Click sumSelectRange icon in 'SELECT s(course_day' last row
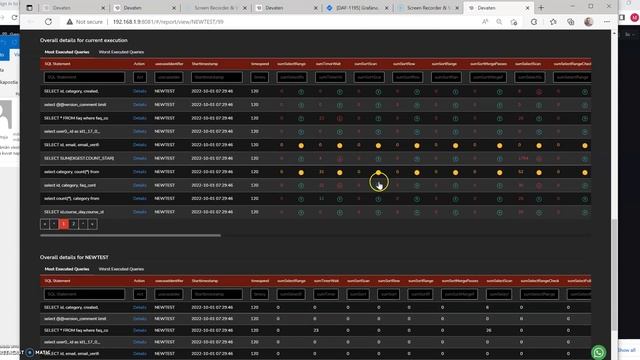The width and height of the screenshot is (640, 360). pos(301,213)
